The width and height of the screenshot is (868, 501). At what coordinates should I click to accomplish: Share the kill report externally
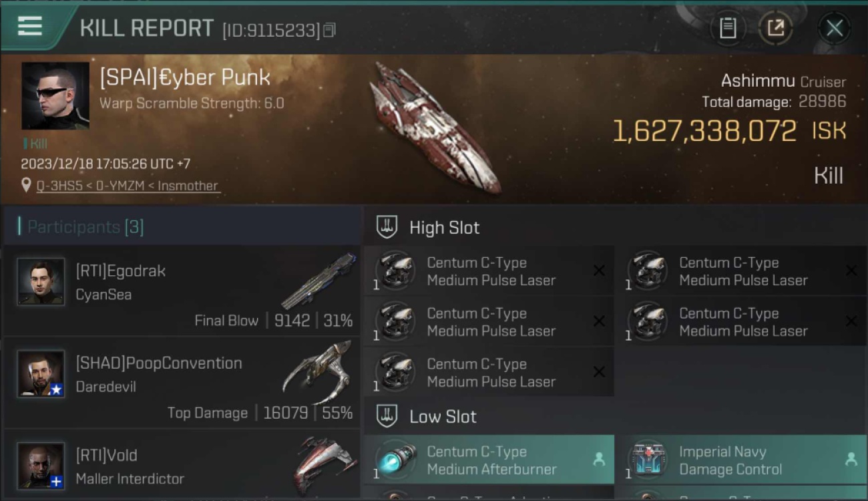click(775, 28)
